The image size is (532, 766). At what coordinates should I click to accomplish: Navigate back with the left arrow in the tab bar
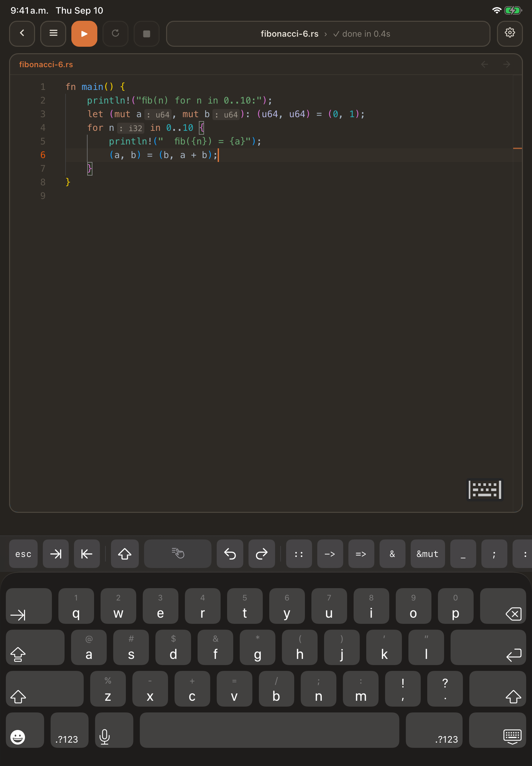click(485, 64)
